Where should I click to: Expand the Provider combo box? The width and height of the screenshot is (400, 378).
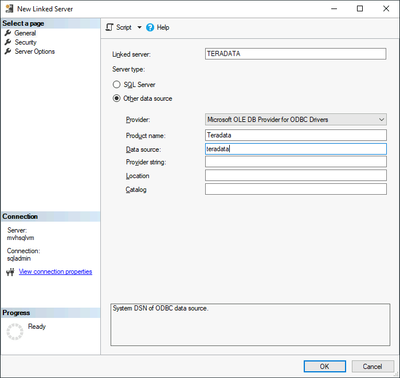tap(381, 119)
